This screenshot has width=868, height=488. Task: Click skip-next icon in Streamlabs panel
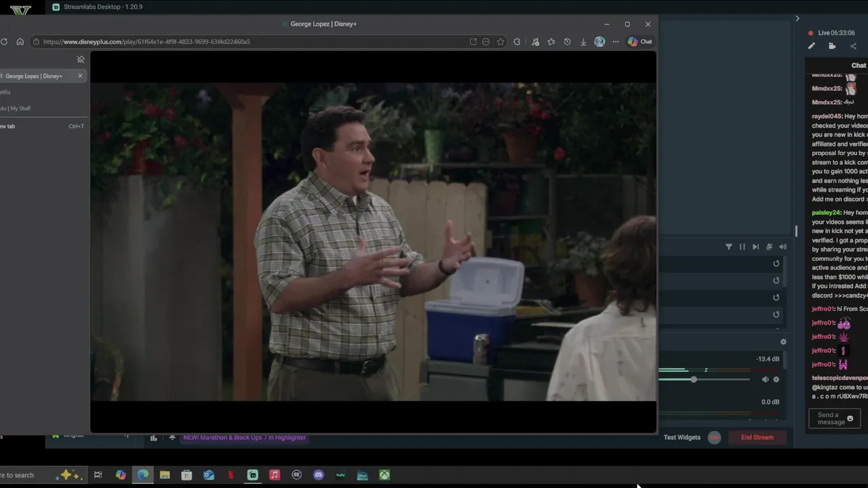tap(755, 247)
